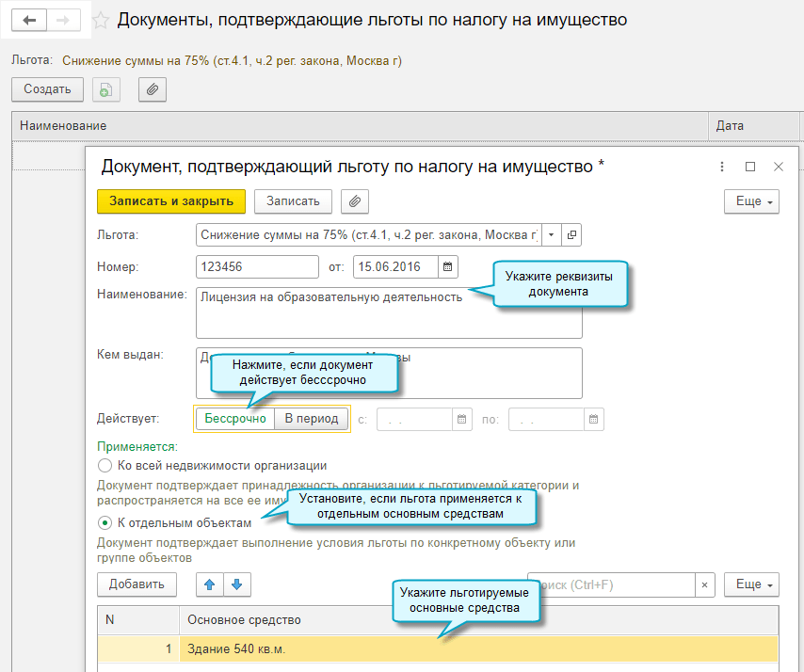Select the 'Ко всей недвижимости организации' option

coord(105,465)
